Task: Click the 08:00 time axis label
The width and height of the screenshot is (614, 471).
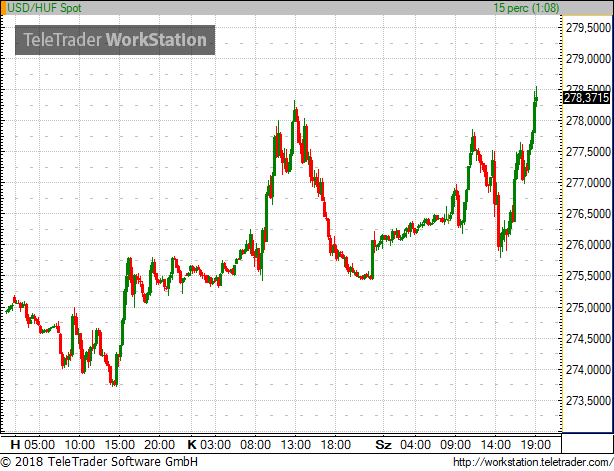Action: (x=256, y=445)
